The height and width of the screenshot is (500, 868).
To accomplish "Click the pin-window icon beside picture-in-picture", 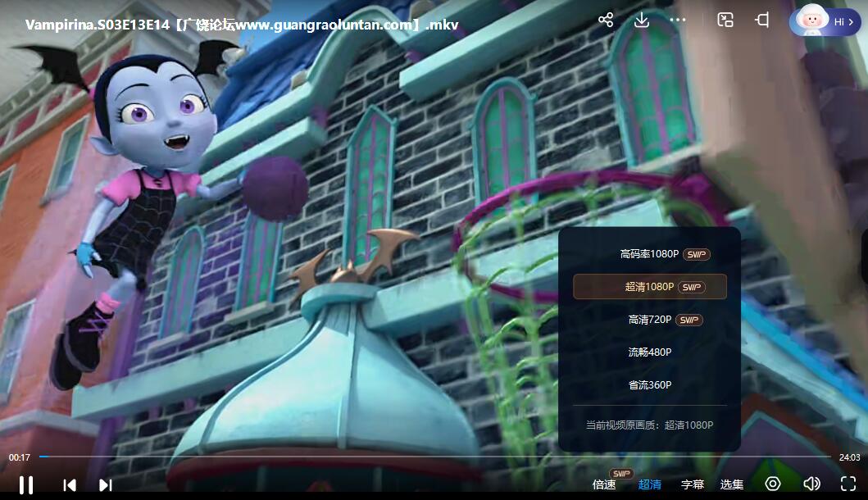I will tap(762, 20).
